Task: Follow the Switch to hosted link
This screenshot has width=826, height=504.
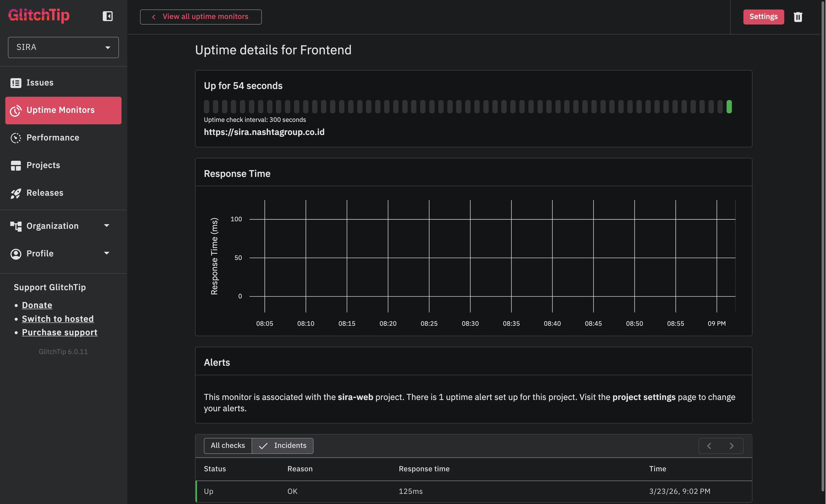Action: coord(57,319)
